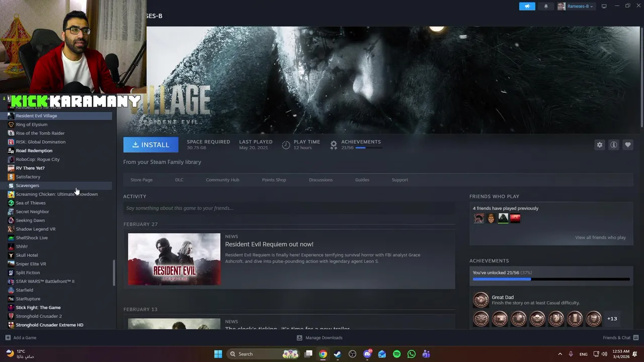Open the DLC tab

coord(179,179)
